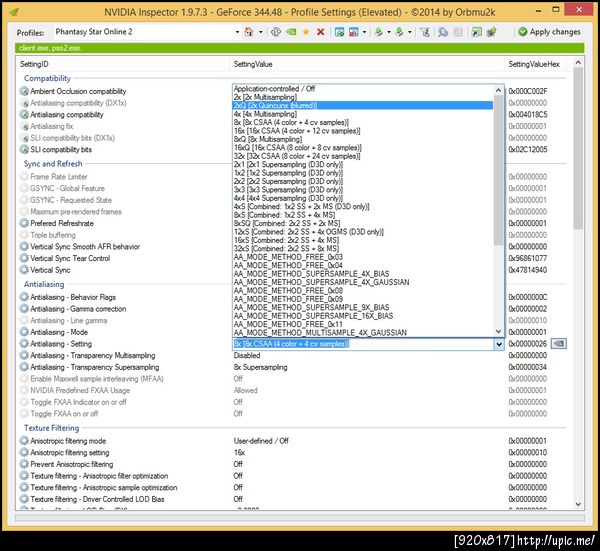Click gear icon beside Antialiasing - Gamma correction
Image resolution: width=600 pixels, height=551 pixels.
24,309
